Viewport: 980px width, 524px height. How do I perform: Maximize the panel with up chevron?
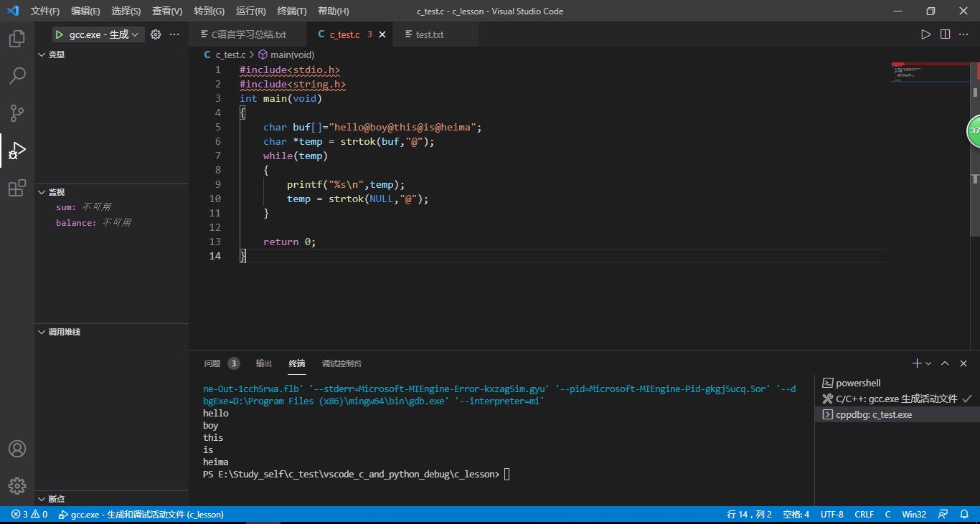pyautogui.click(x=945, y=363)
